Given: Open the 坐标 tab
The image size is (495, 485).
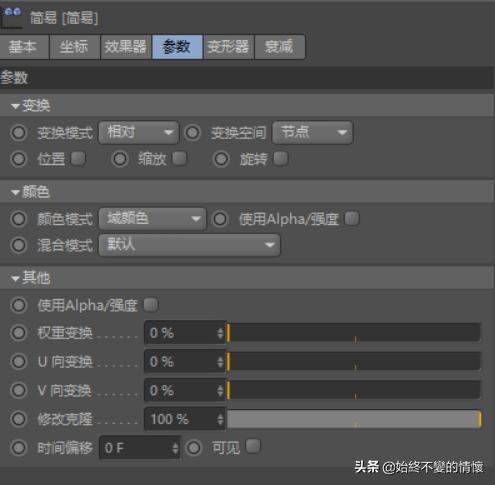Looking at the screenshot, I should point(75,47).
